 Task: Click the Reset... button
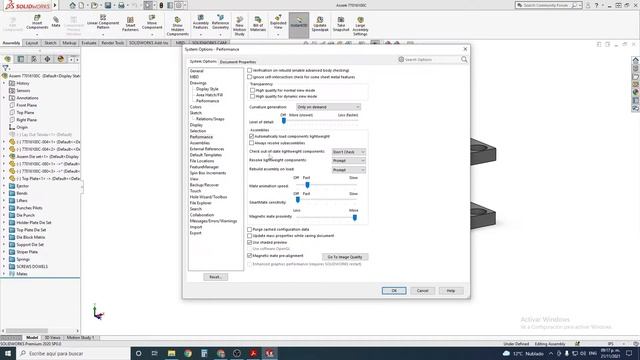[x=216, y=277]
